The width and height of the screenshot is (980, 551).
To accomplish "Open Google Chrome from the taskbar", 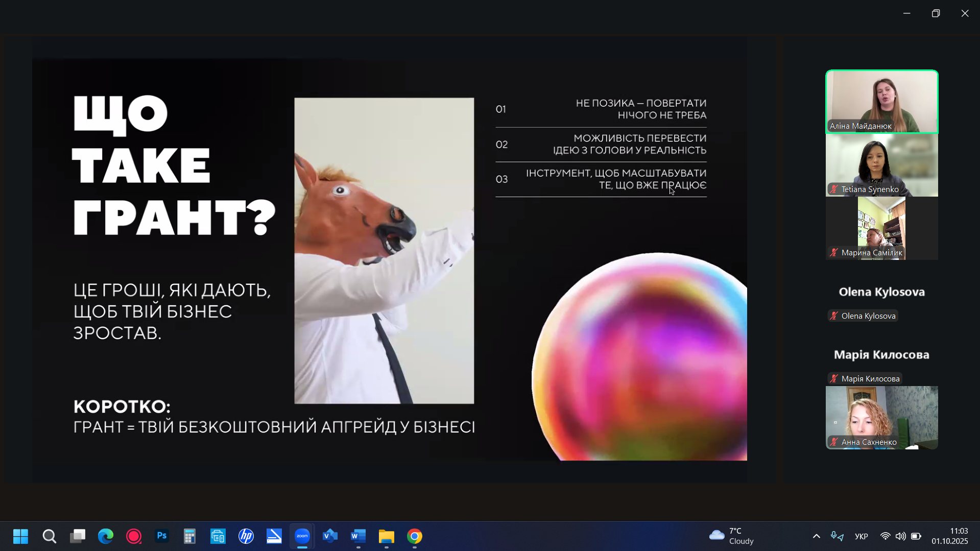I will tap(415, 536).
